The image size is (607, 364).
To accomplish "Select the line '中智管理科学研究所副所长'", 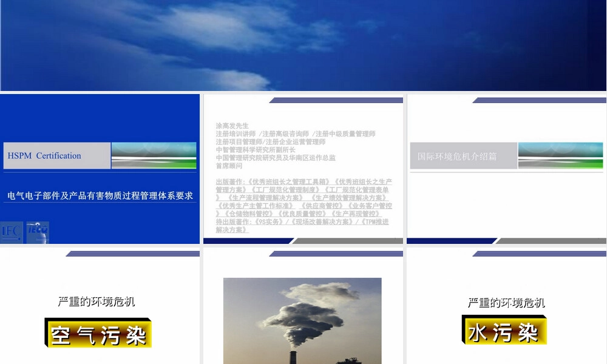I will pos(256,150).
